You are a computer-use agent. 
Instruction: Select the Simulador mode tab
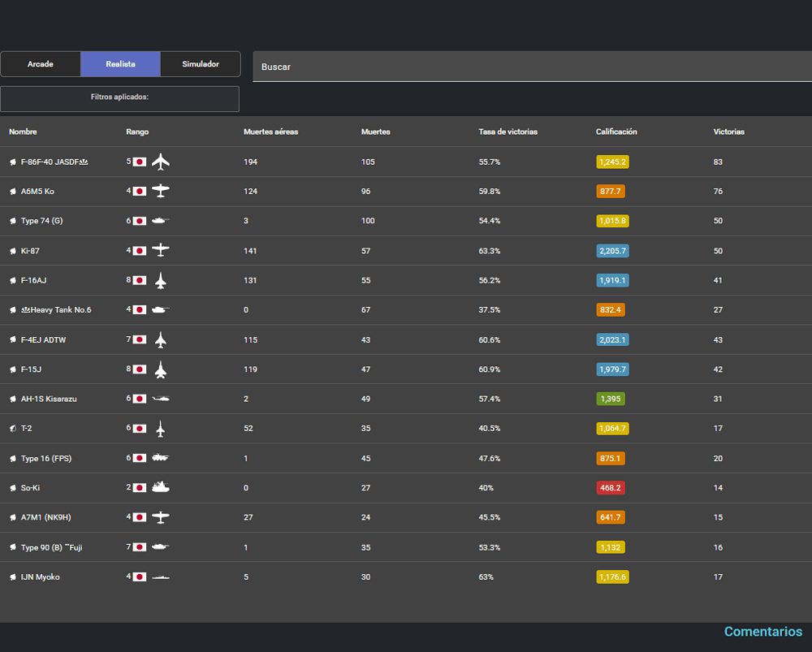[201, 64]
